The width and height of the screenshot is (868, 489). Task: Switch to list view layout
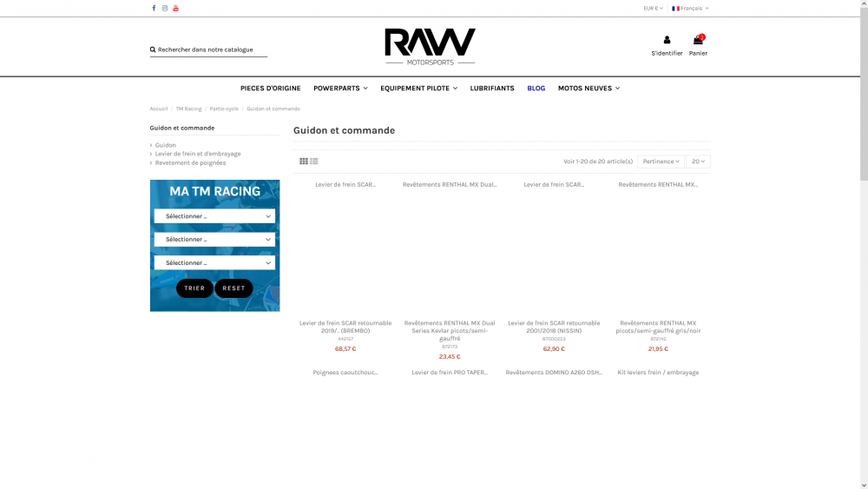tap(314, 162)
